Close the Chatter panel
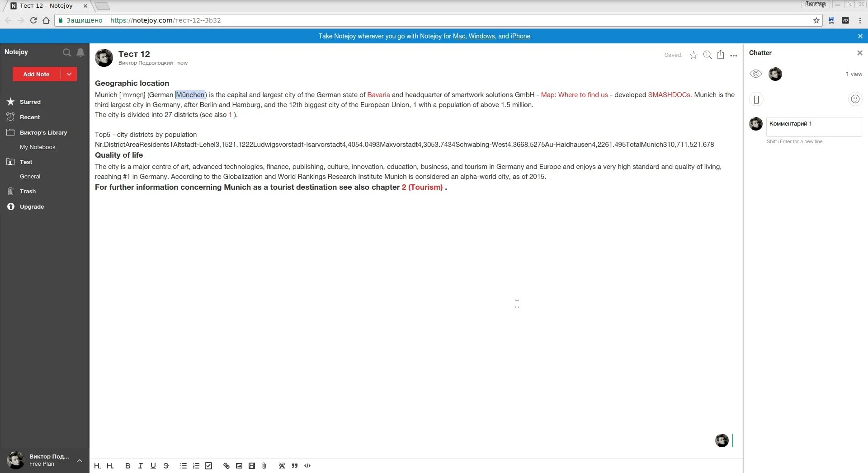The width and height of the screenshot is (868, 473). pos(860,53)
